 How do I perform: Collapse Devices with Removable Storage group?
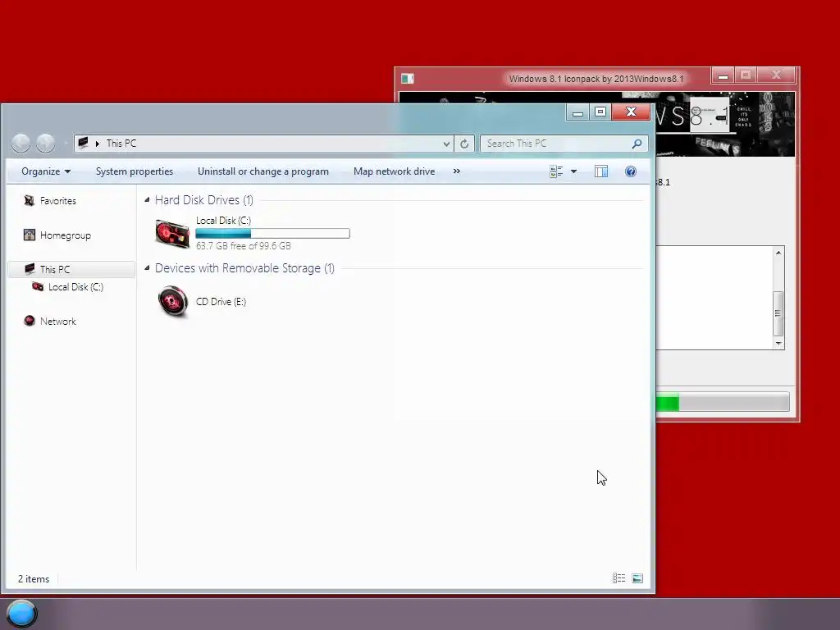tap(147, 268)
